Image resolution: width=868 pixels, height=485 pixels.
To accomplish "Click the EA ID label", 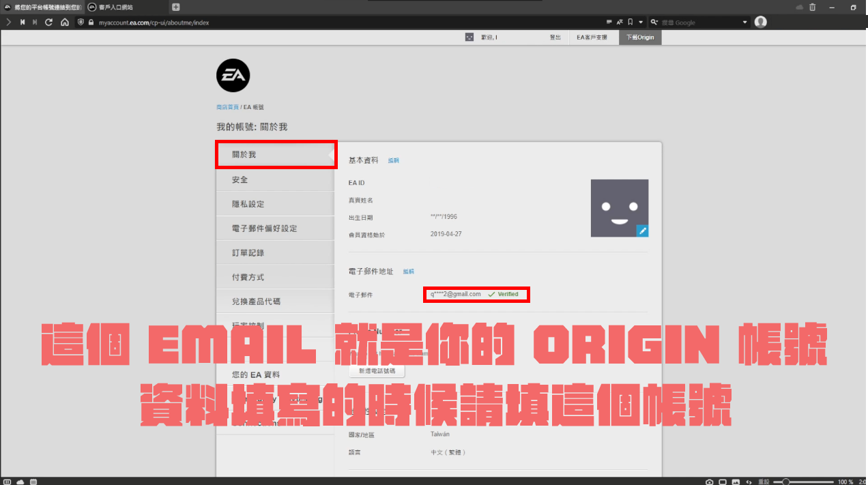I will 357,183.
